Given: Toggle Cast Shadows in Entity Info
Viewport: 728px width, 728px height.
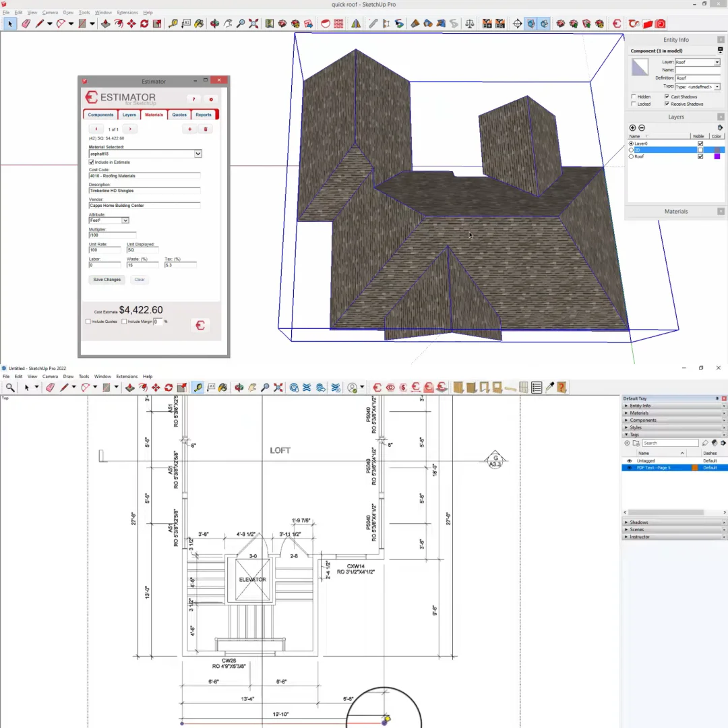Looking at the screenshot, I should click(x=667, y=97).
